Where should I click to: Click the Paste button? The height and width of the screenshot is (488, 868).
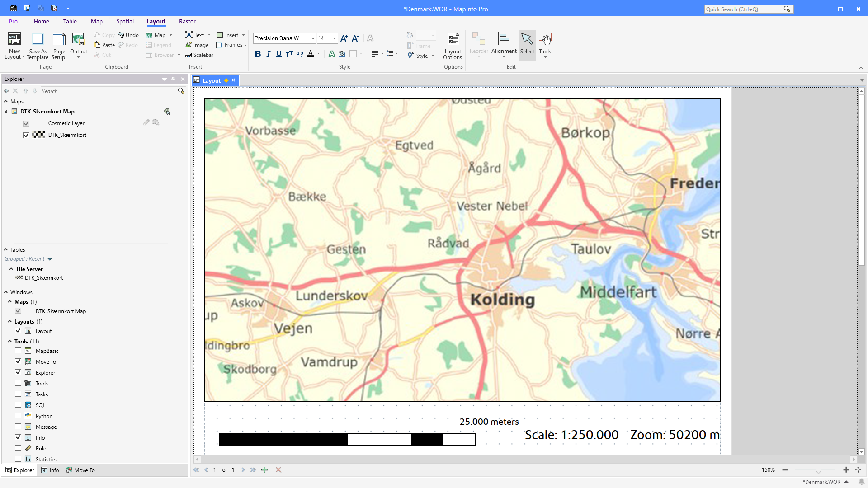coord(104,45)
